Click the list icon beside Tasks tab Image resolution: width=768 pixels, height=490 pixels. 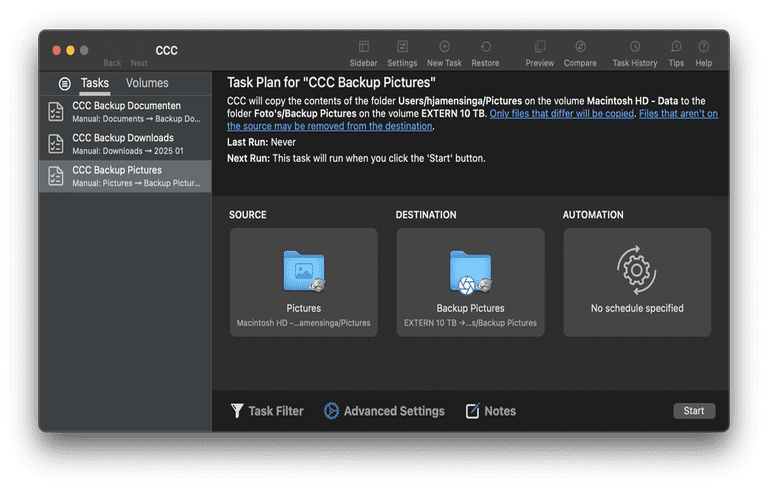(x=65, y=84)
